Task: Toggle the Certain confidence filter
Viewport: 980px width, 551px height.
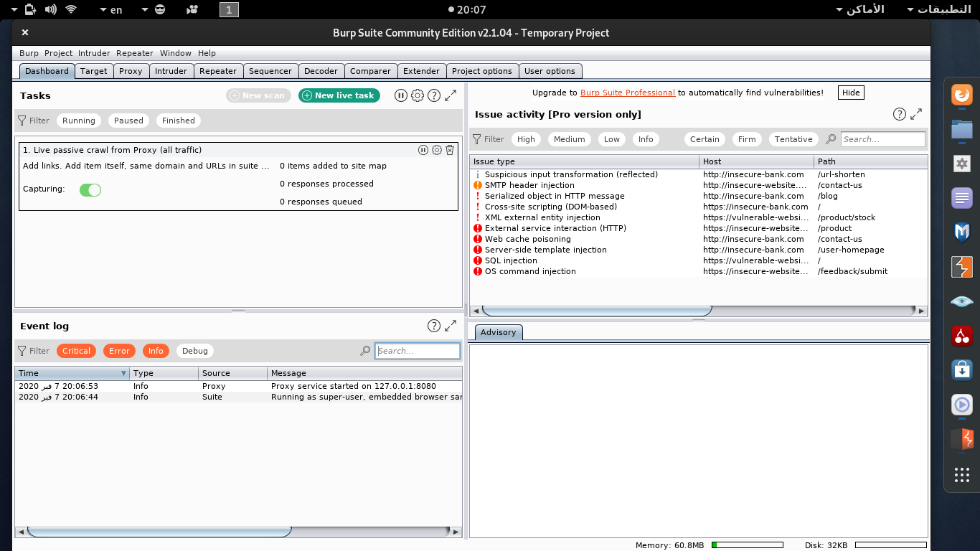Action: [705, 139]
